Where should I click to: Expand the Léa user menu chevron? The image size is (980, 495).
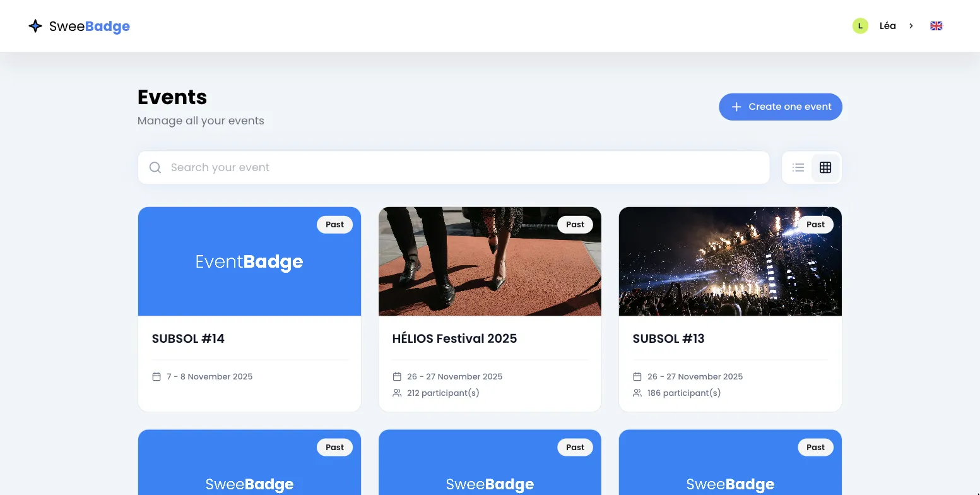(x=911, y=26)
